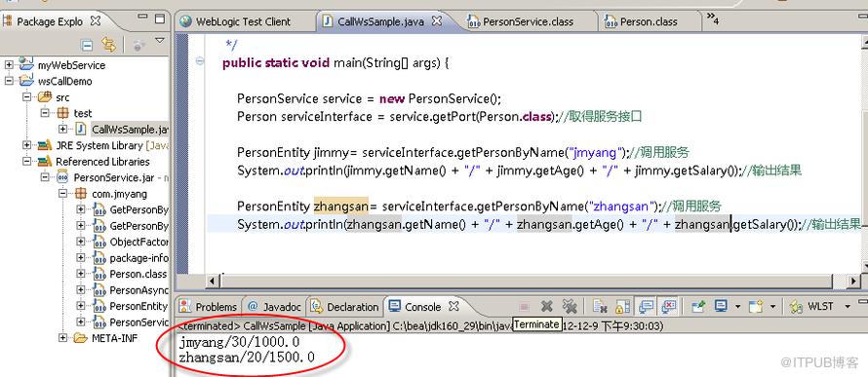Toggle the Pin Console icon

[698, 306]
